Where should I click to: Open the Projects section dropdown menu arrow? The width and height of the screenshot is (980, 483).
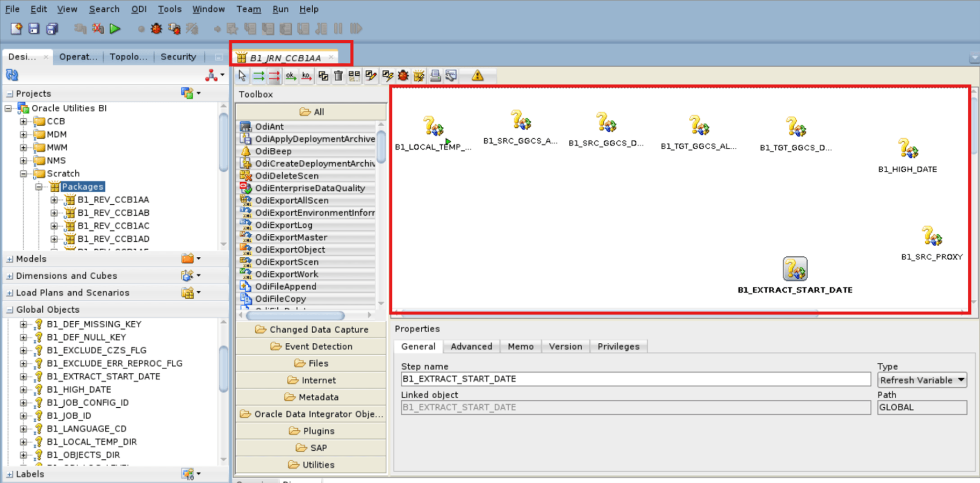click(x=199, y=93)
